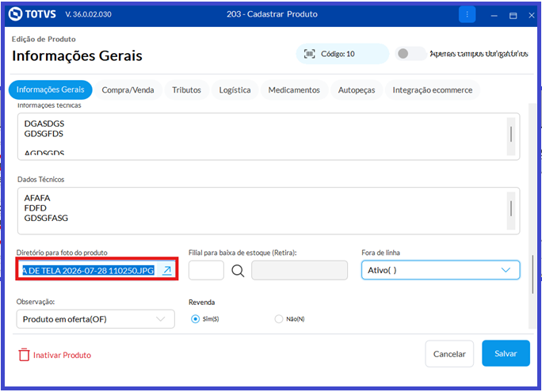Open the Medicamentos tab
Screen dimensions: 542x392
(x=294, y=90)
